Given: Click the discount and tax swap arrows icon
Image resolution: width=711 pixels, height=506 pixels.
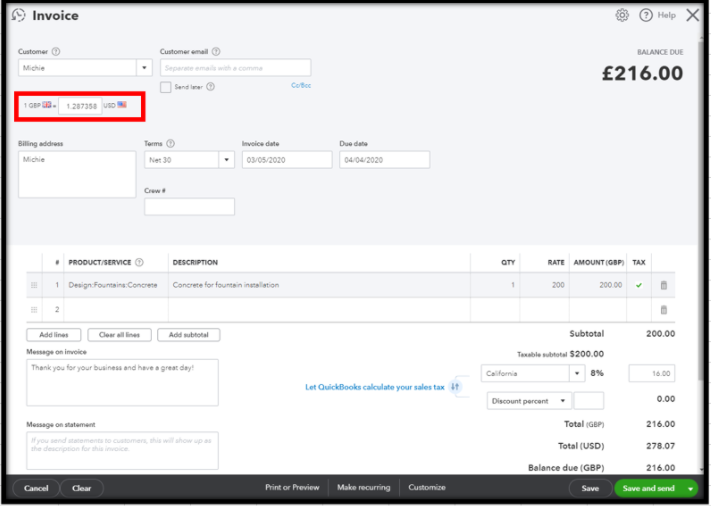Looking at the screenshot, I should 456,386.
